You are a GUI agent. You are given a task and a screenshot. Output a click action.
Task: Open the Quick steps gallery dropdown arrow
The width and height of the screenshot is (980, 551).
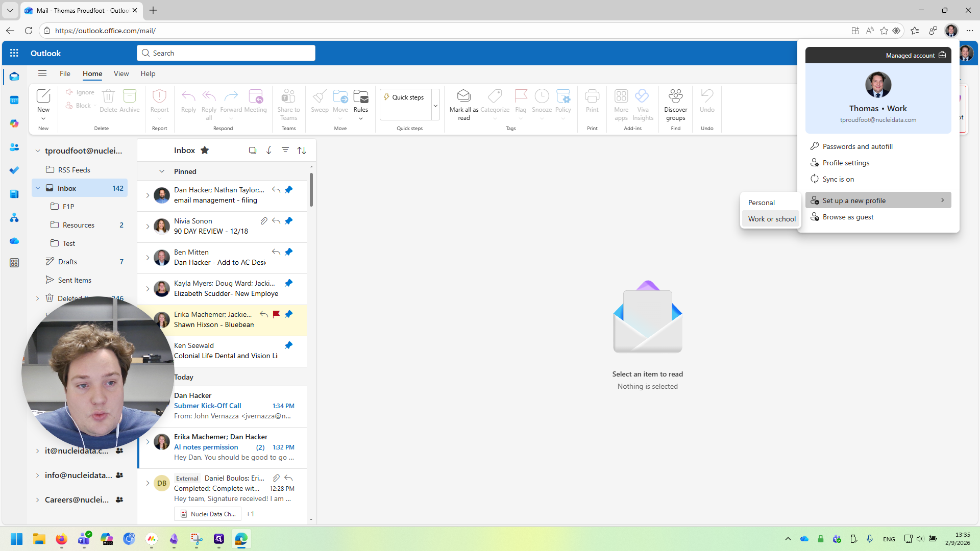[435, 106]
